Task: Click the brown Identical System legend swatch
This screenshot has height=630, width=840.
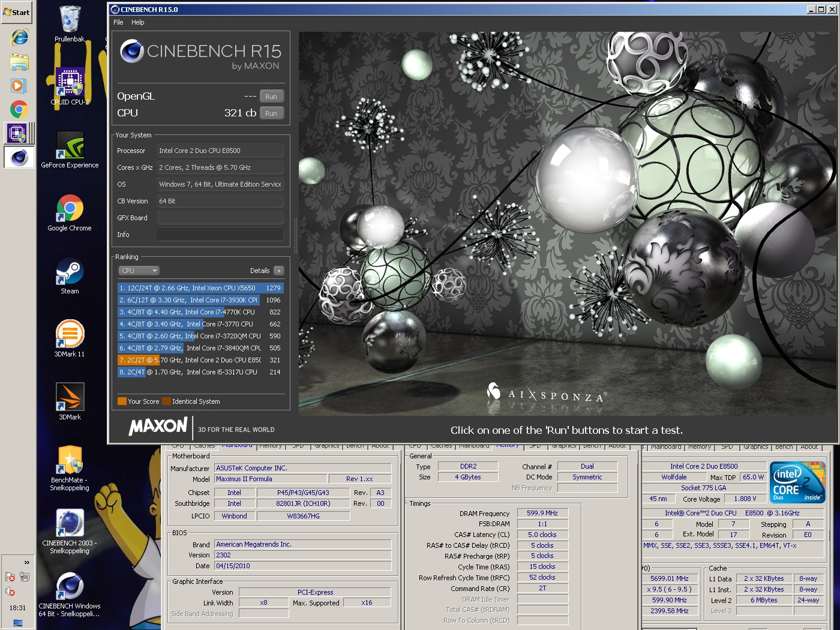Action: [x=167, y=401]
